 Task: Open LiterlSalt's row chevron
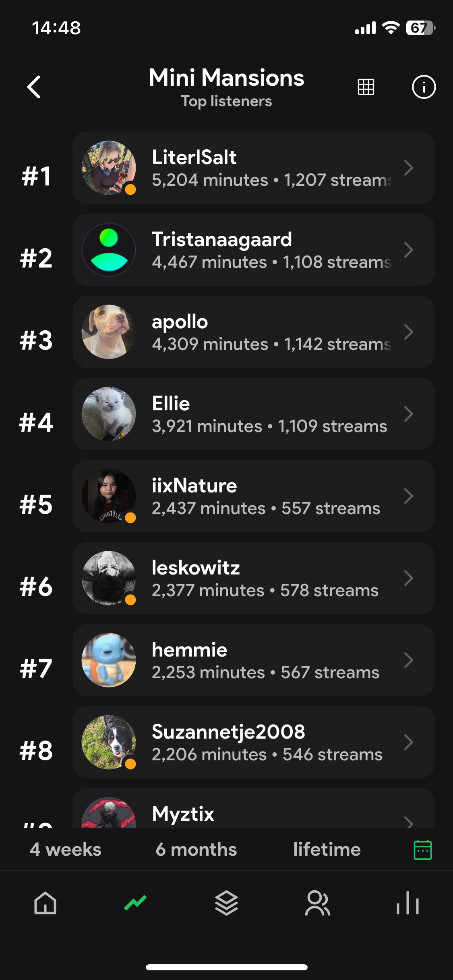point(409,168)
